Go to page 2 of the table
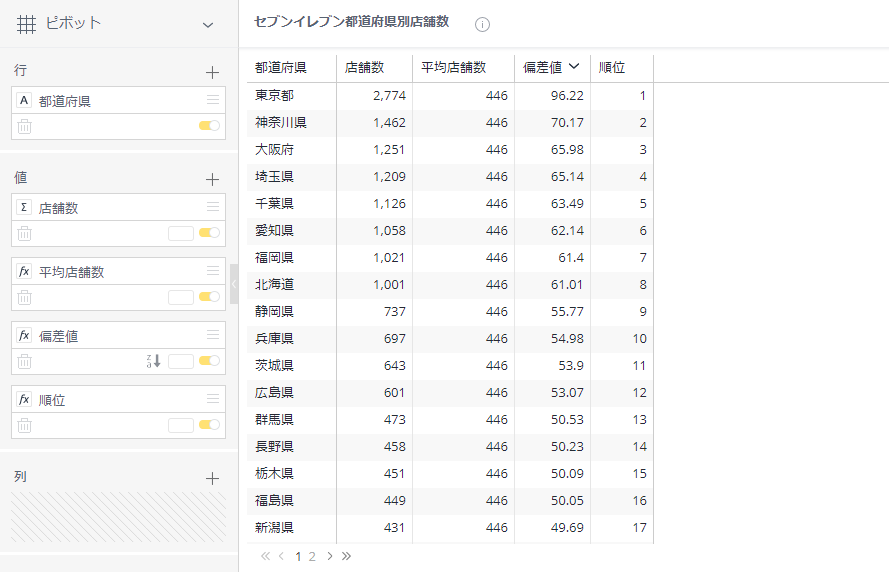Image resolution: width=889 pixels, height=572 pixels. [x=312, y=556]
